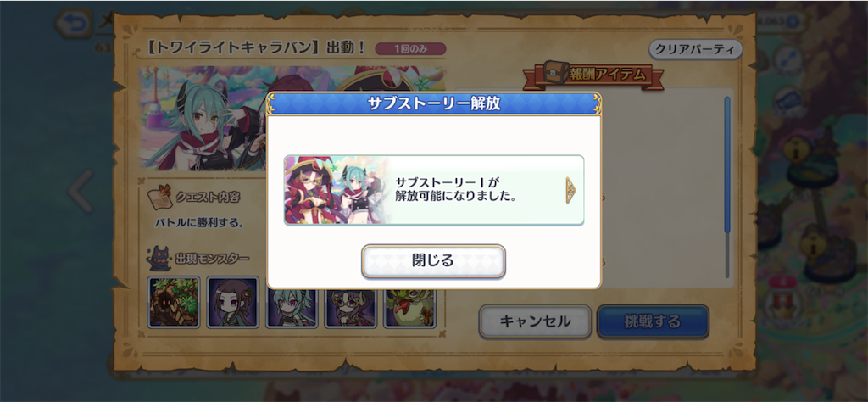Viewport: 868px width, 402px height.
Task: Tap the black cat 出現モンスター icon
Action: [x=159, y=259]
